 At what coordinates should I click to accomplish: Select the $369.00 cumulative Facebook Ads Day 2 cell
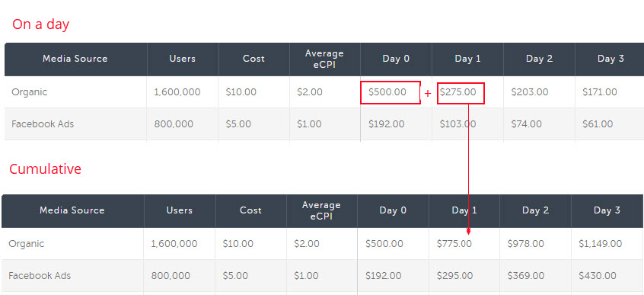tap(526, 276)
